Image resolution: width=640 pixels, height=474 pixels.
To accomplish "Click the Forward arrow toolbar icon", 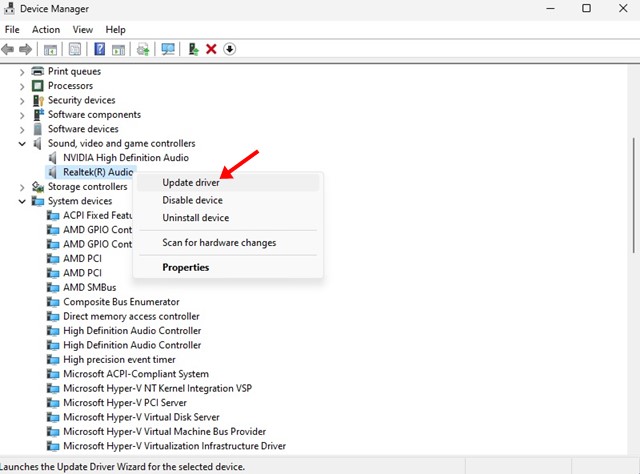I will tap(25, 49).
